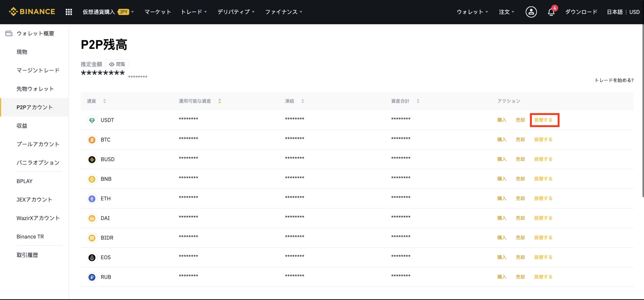Click the wallet overview card icon

pos(9,33)
